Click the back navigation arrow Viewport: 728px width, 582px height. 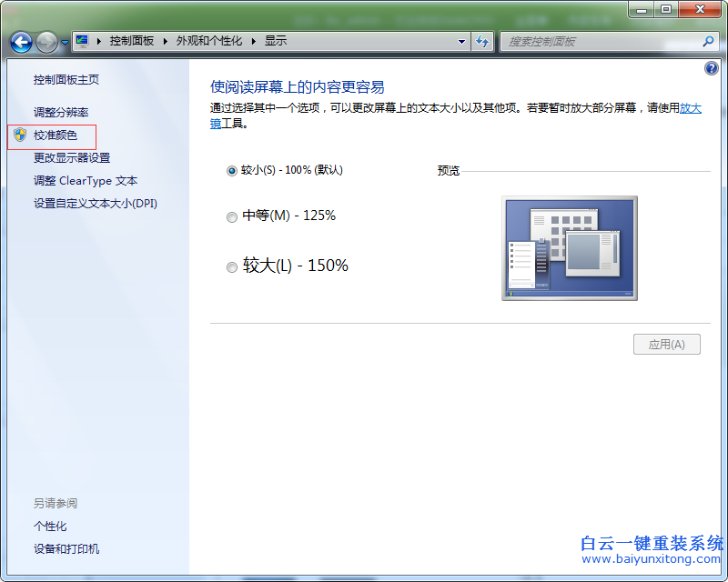pos(20,41)
